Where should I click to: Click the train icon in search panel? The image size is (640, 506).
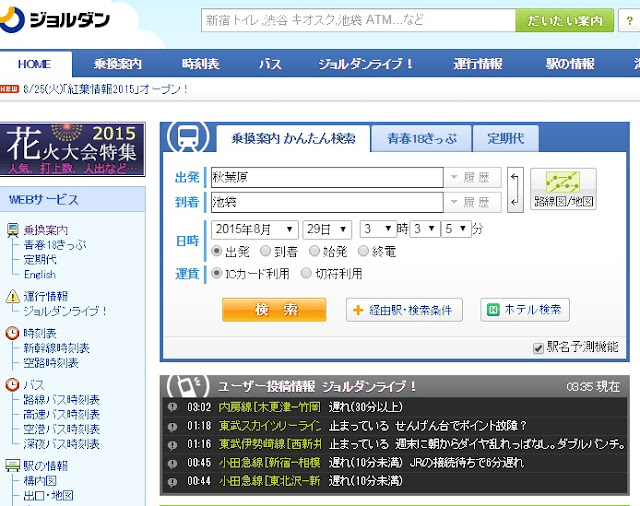(x=188, y=137)
